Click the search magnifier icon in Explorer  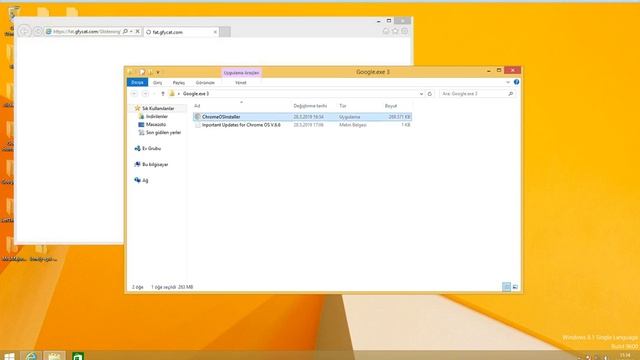pyautogui.click(x=510, y=94)
